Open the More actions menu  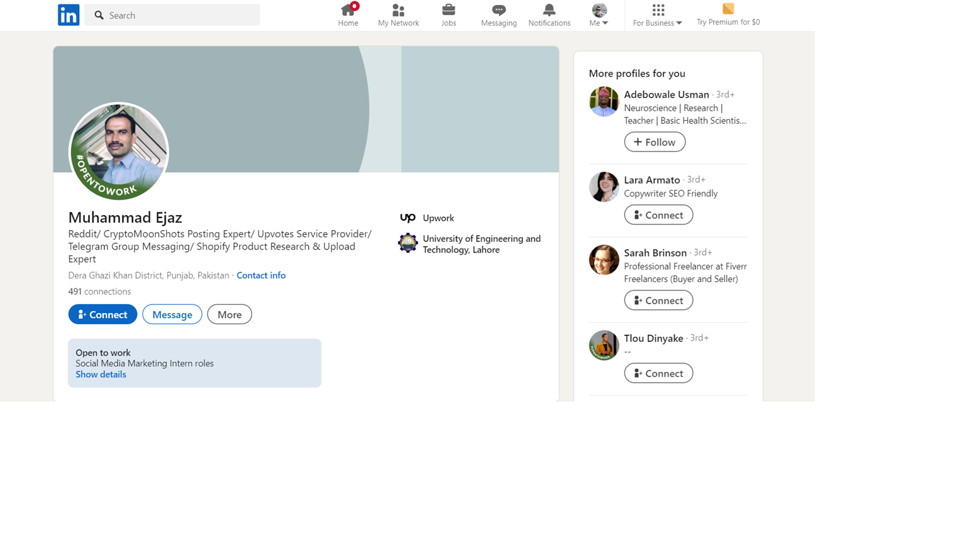pyautogui.click(x=230, y=314)
